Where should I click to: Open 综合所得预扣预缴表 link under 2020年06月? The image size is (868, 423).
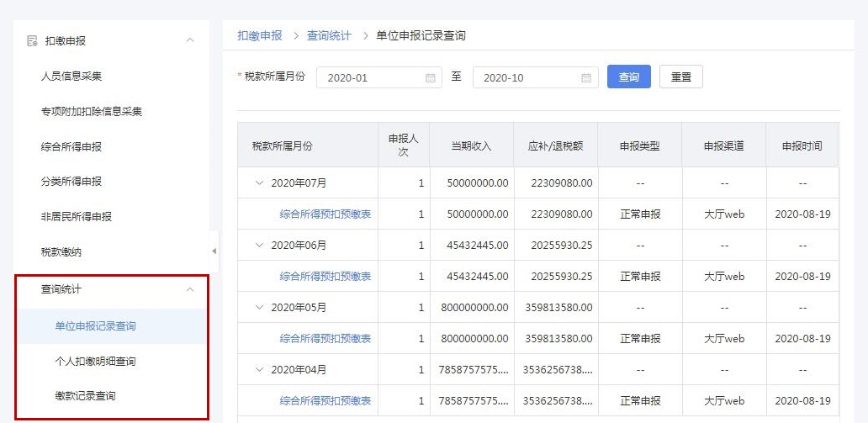click(x=325, y=277)
